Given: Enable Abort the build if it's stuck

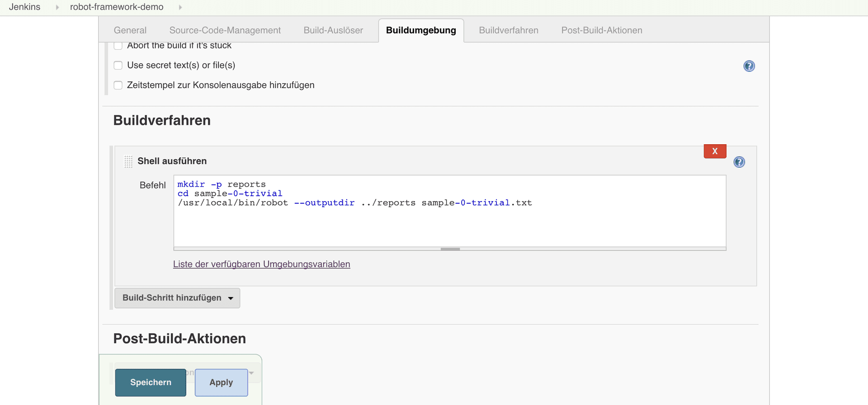Looking at the screenshot, I should click(118, 46).
